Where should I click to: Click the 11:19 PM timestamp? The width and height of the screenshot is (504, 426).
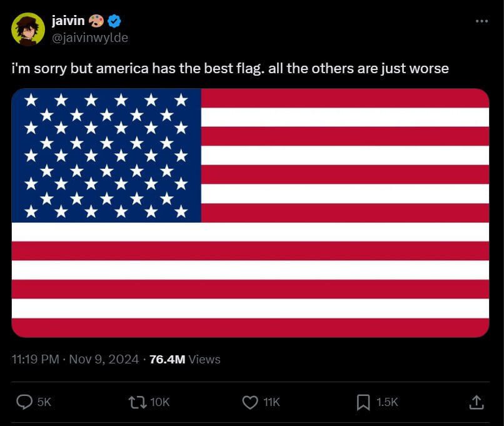(x=36, y=359)
